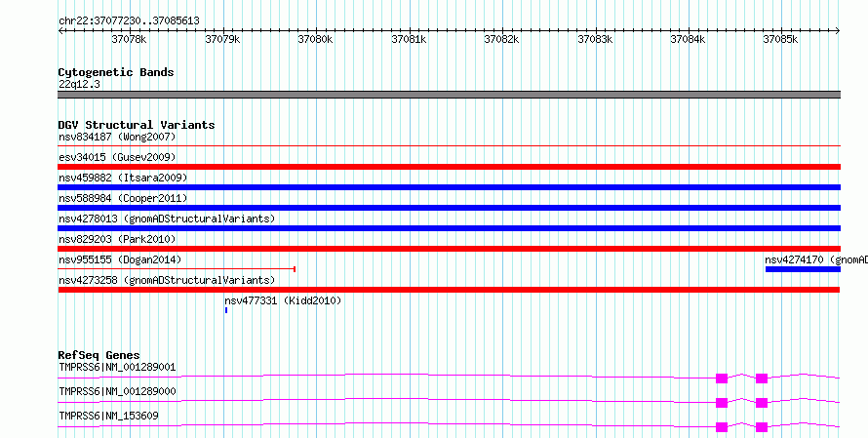Click the TMPRSS6|NM_001289000 transcript label
Screen dimensions: 868x438
[x=117, y=391]
